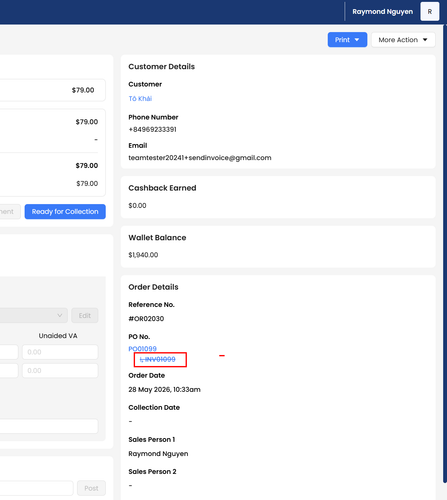The image size is (447, 500).
Task: Click the Post comment button
Action: point(91,488)
